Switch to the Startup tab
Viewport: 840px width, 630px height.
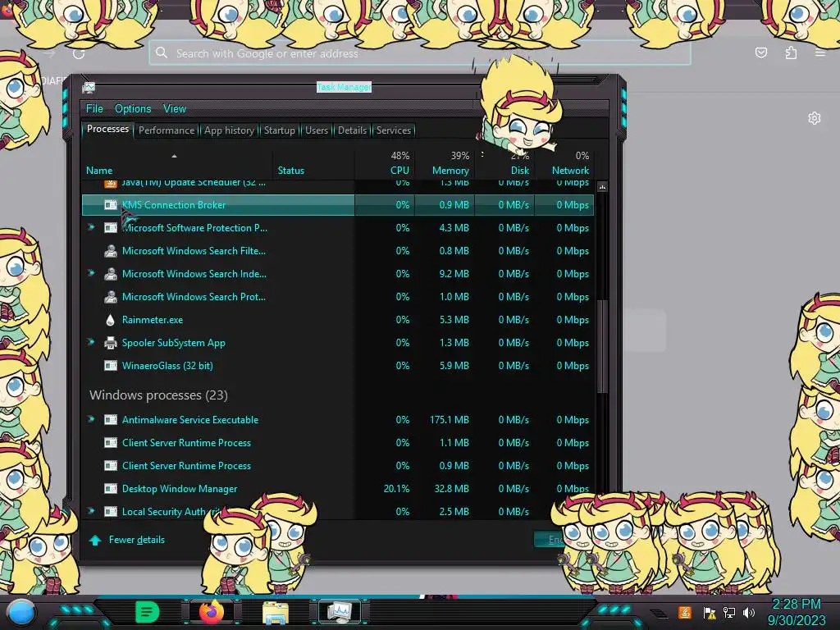coord(279,130)
